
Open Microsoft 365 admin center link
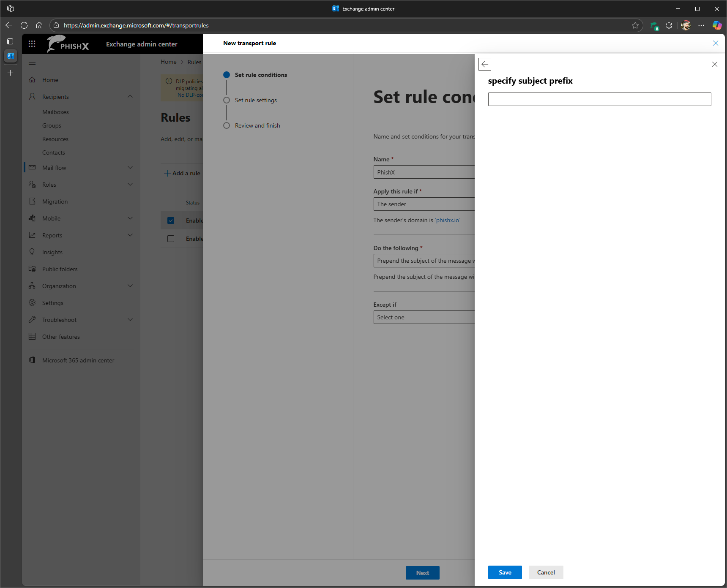point(78,360)
